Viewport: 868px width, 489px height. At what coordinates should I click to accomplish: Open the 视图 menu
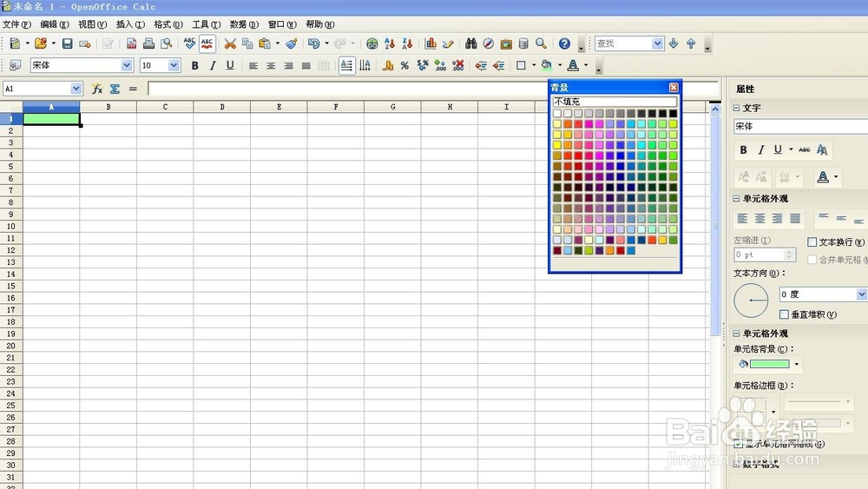(x=92, y=24)
